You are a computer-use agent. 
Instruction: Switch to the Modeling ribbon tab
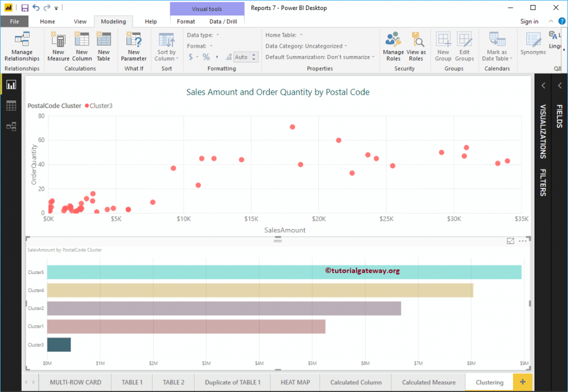[x=113, y=21]
